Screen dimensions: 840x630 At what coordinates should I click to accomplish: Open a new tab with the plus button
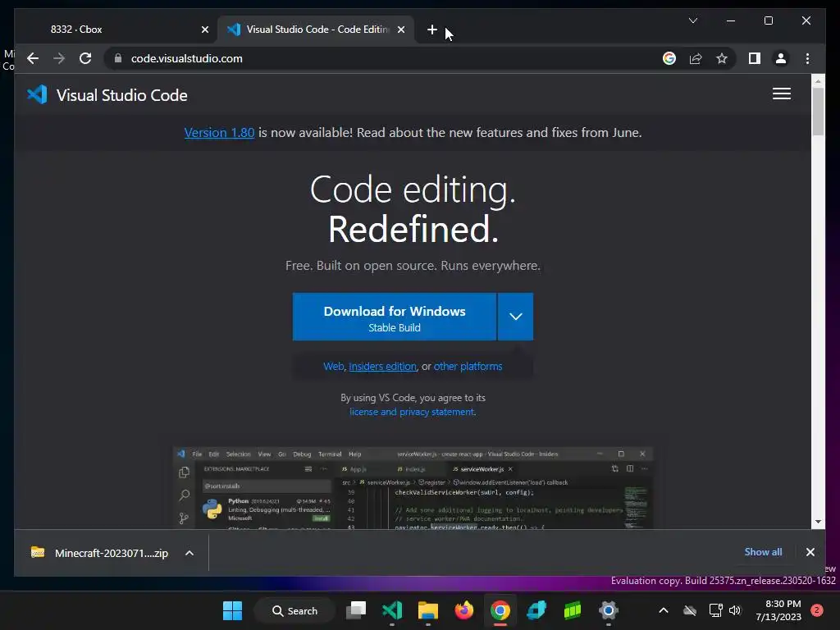[x=431, y=30]
